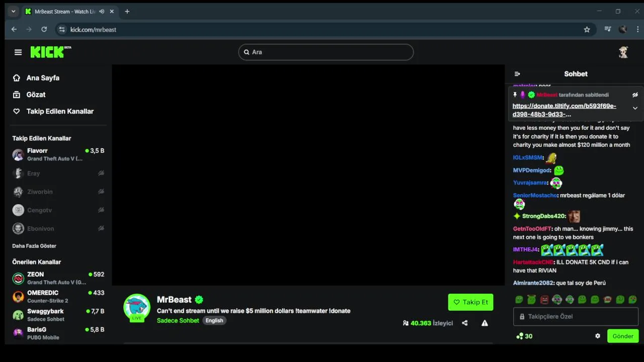
Task: Bookmark this page with star icon
Action: [x=587, y=30]
